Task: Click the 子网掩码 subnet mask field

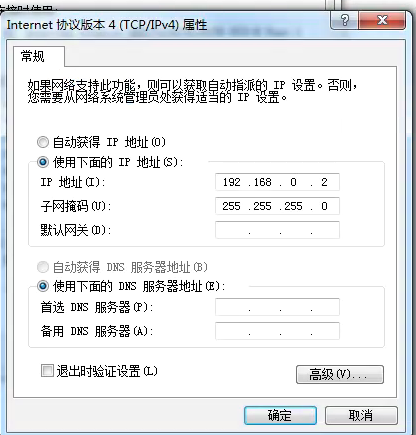Action: [277, 206]
